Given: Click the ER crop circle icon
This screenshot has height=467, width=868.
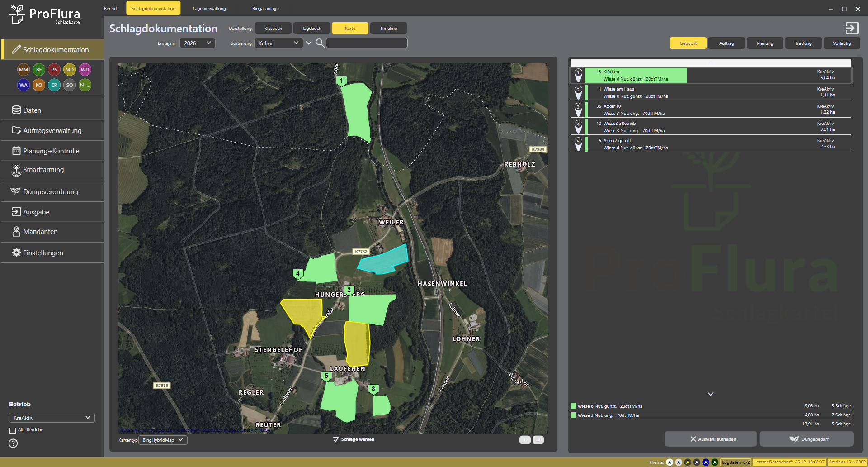Looking at the screenshot, I should [54, 85].
